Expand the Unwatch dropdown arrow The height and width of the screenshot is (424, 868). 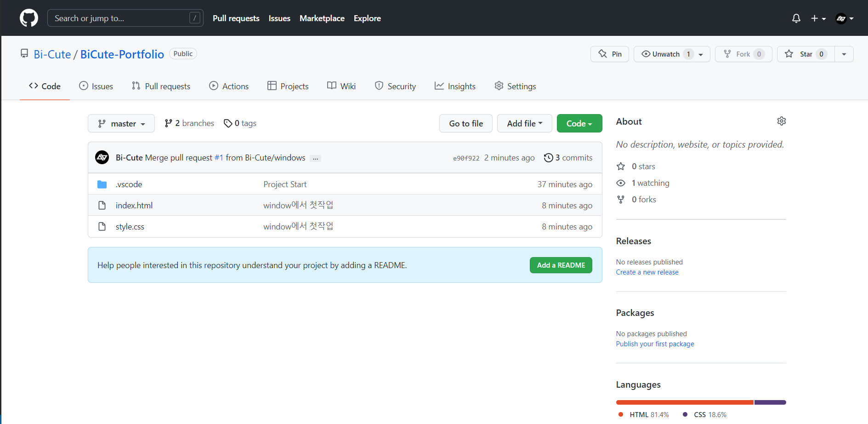click(x=701, y=54)
